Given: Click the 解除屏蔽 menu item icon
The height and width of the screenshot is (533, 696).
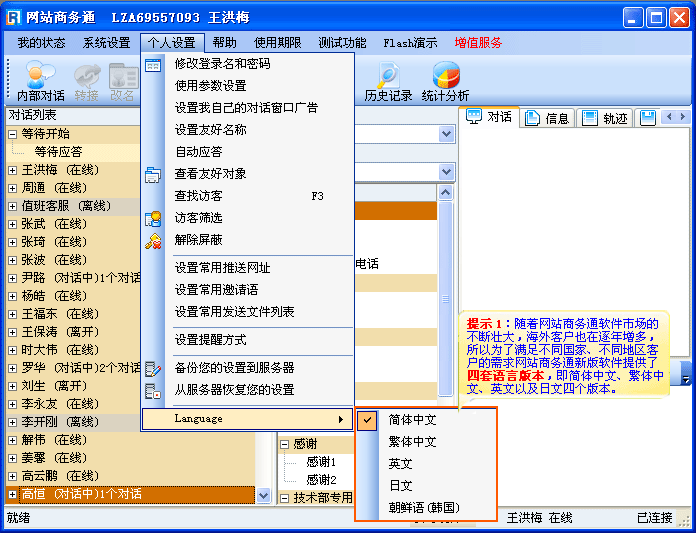Looking at the screenshot, I should pyautogui.click(x=153, y=240).
